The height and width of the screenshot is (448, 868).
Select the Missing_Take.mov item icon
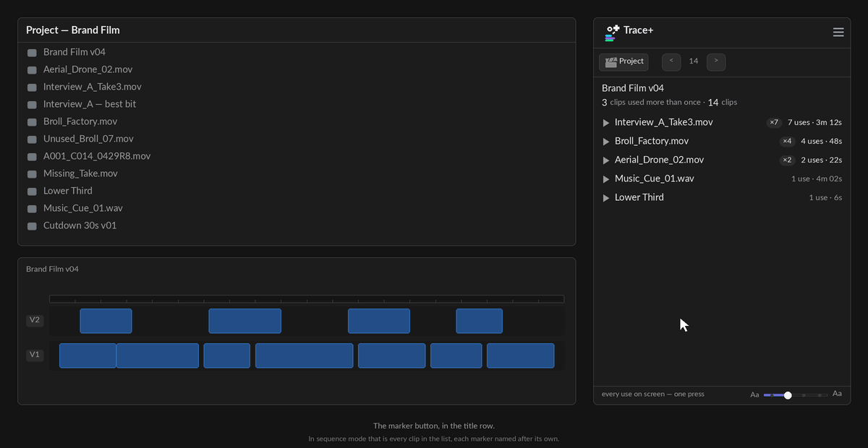(32, 174)
